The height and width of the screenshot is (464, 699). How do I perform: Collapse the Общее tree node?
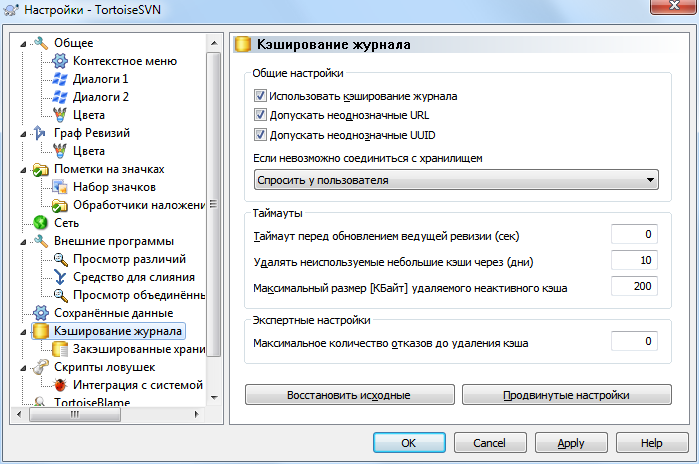pyautogui.click(x=23, y=44)
